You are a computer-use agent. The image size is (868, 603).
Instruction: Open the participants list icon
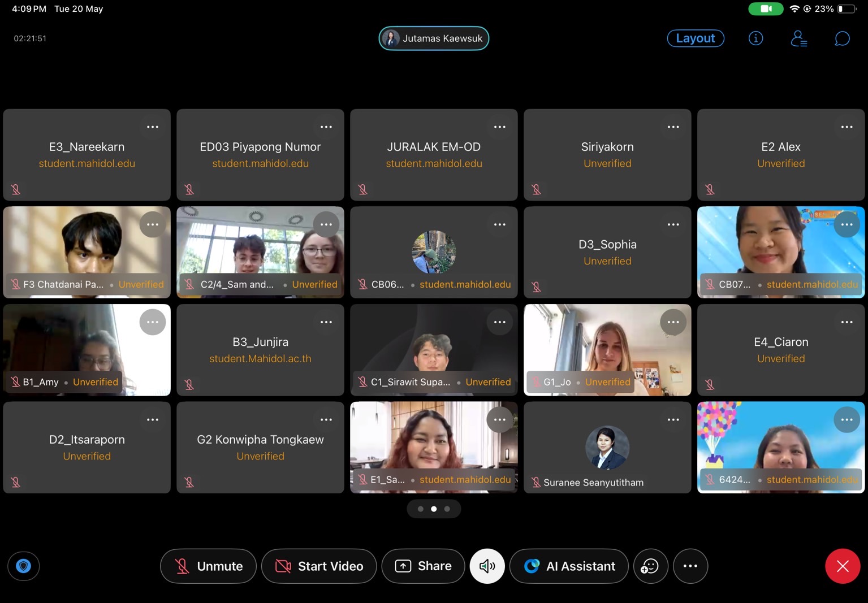[x=798, y=38]
